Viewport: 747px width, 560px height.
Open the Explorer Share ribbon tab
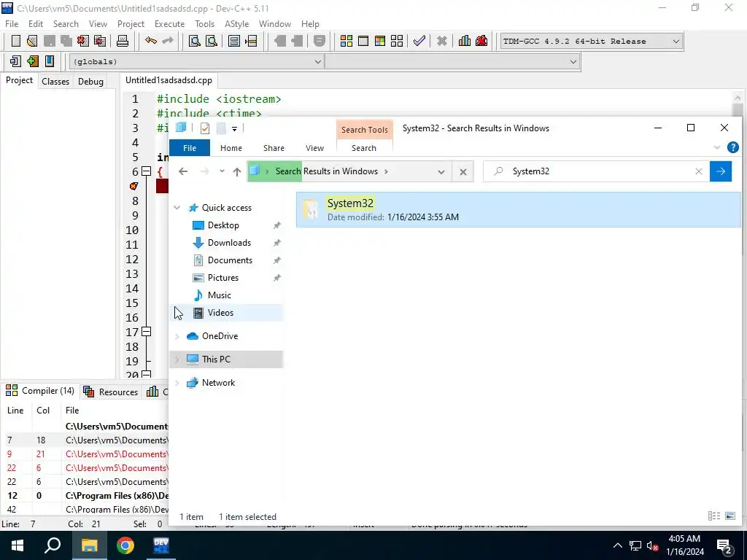pos(274,148)
